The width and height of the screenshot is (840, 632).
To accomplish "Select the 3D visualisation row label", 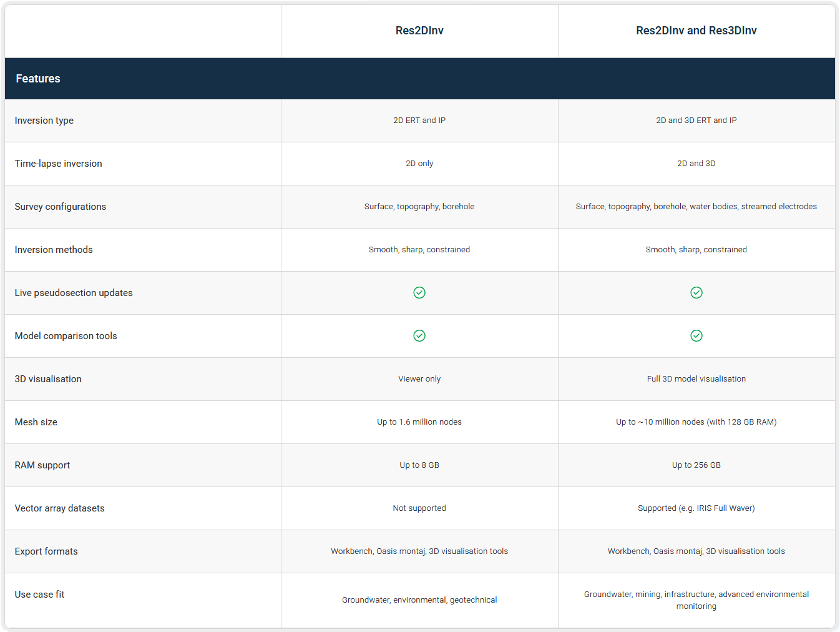I will coord(48,379).
